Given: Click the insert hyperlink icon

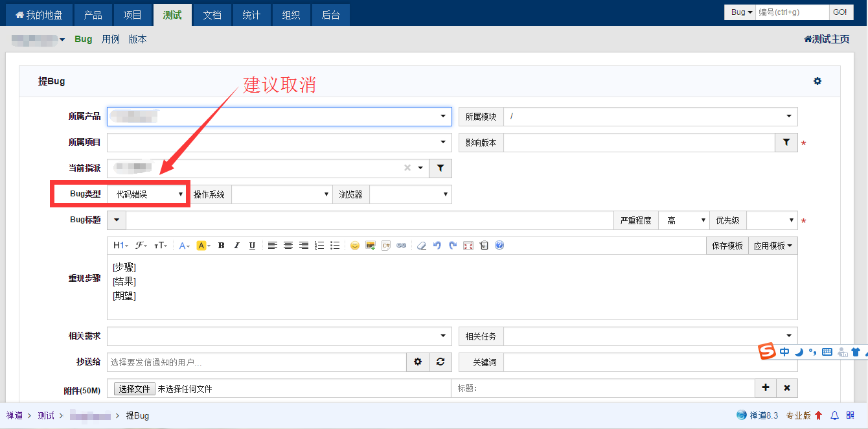Looking at the screenshot, I should pyautogui.click(x=402, y=246).
